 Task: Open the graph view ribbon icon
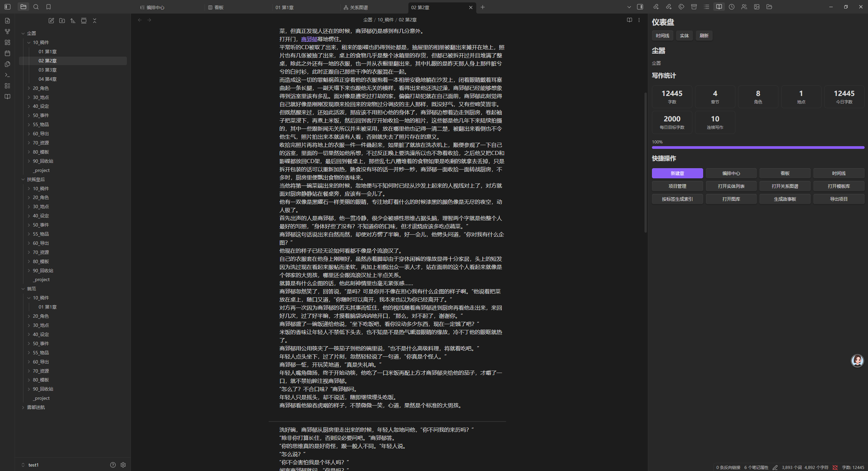(x=7, y=32)
